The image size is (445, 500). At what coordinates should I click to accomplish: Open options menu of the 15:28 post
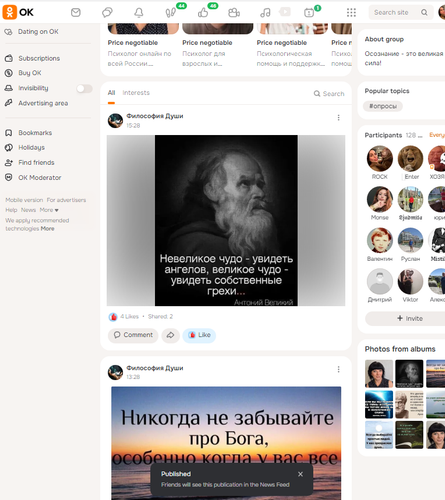pyautogui.click(x=338, y=118)
